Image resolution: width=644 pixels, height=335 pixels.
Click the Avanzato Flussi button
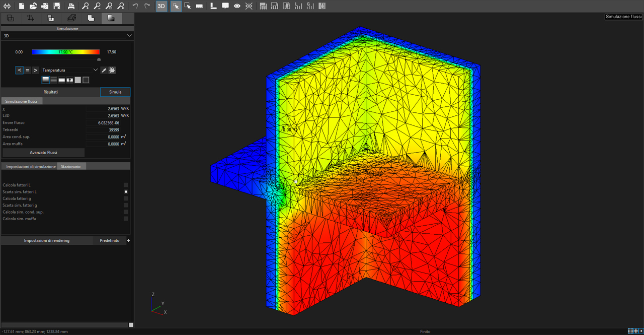[43, 152]
